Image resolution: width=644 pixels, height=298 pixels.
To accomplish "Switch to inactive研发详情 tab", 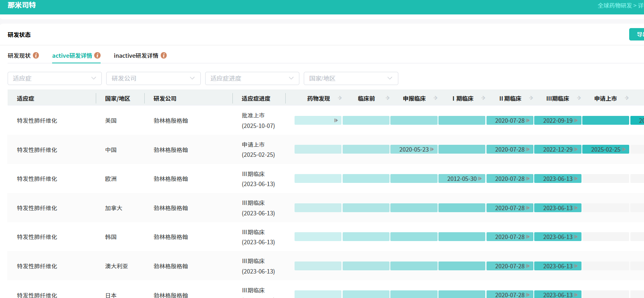I will 136,56.
